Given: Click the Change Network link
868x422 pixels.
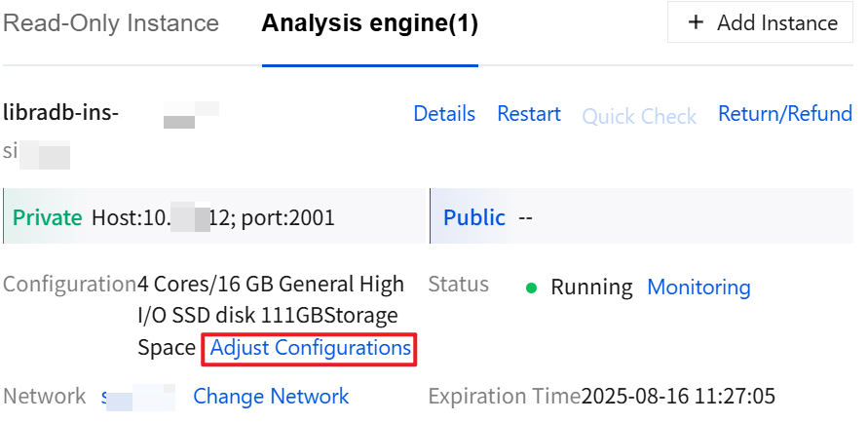Looking at the screenshot, I should [x=271, y=396].
